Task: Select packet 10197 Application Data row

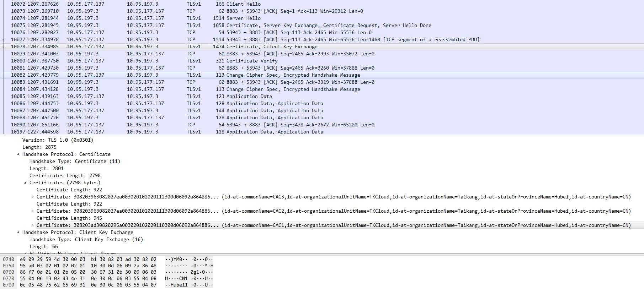Action: (322, 131)
